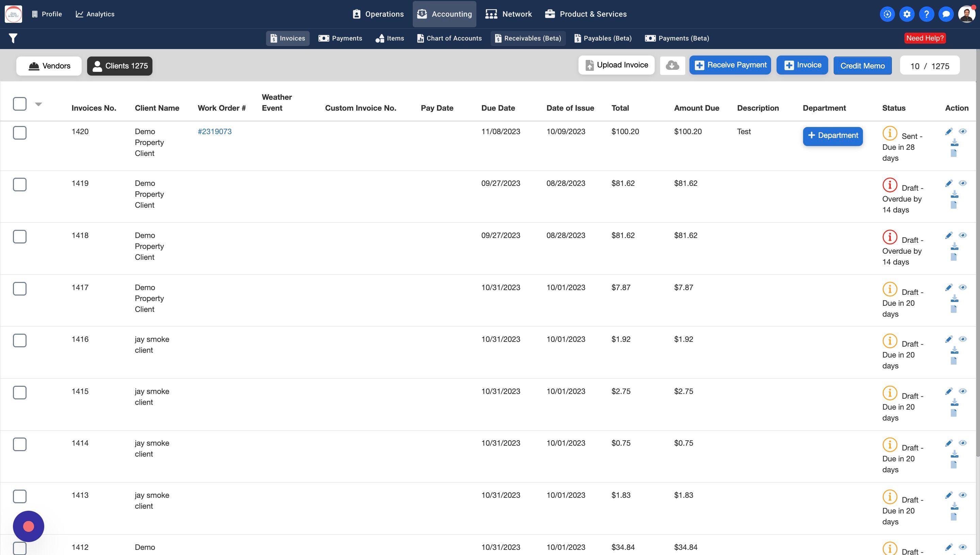Edit invoice 1420 with the pencil icon
The width and height of the screenshot is (980, 555).
pos(948,131)
